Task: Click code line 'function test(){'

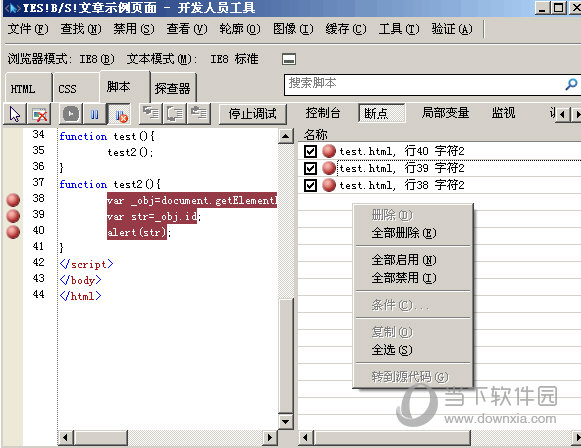Action: [x=107, y=136]
